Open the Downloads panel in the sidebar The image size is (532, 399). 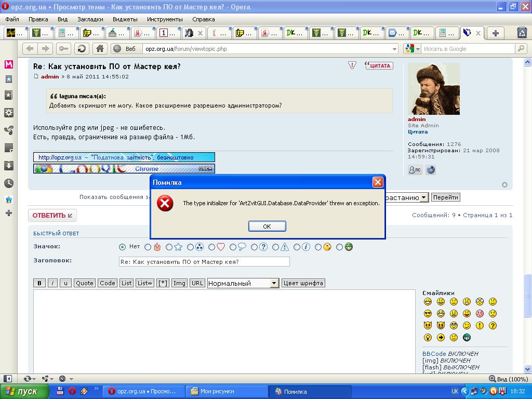pyautogui.click(x=8, y=166)
